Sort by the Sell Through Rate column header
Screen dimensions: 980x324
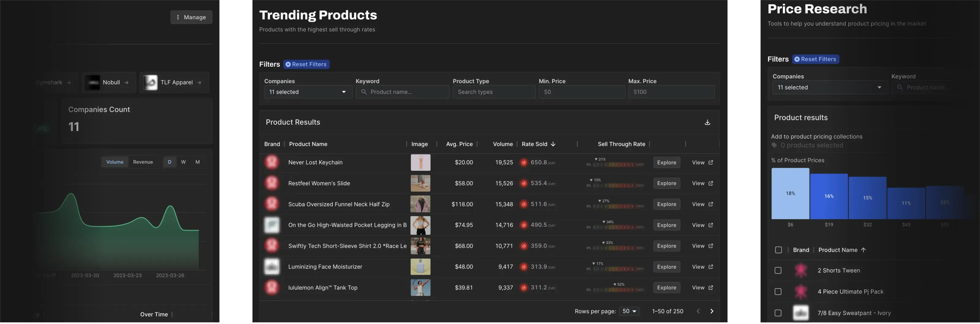coord(621,145)
